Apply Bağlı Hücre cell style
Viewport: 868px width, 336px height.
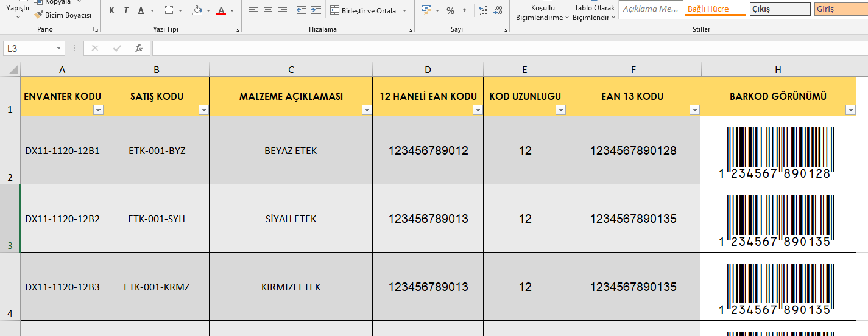click(716, 9)
